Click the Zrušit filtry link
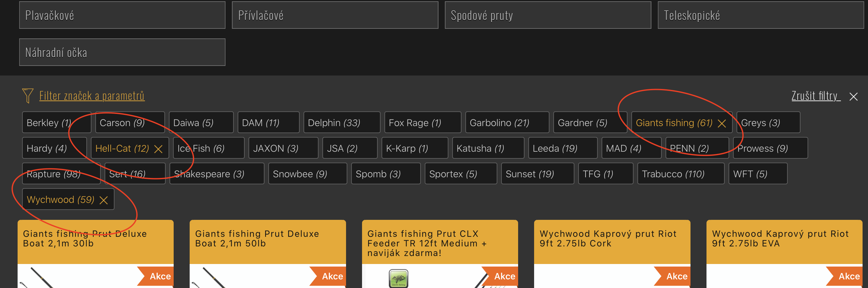This screenshot has width=868, height=288. tap(816, 96)
